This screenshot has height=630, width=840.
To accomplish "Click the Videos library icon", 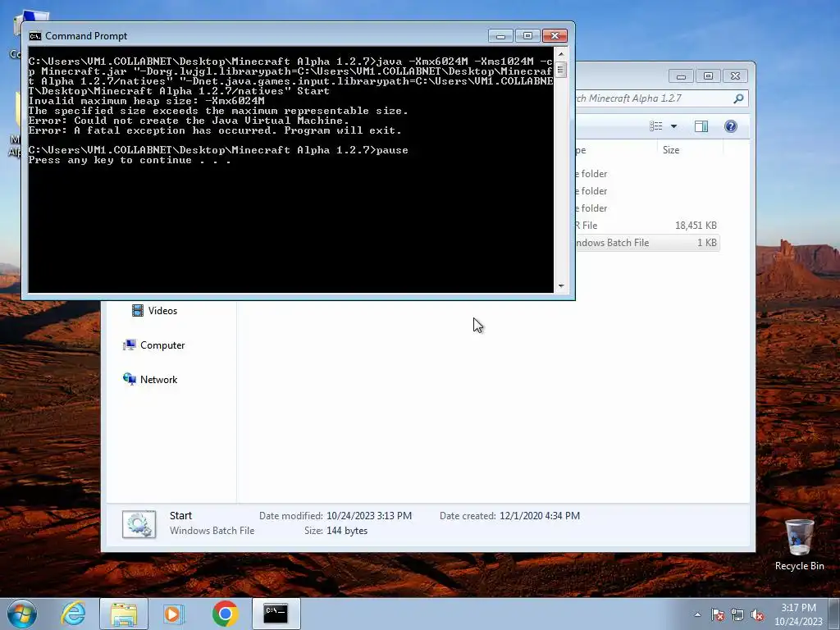I will pyautogui.click(x=138, y=311).
